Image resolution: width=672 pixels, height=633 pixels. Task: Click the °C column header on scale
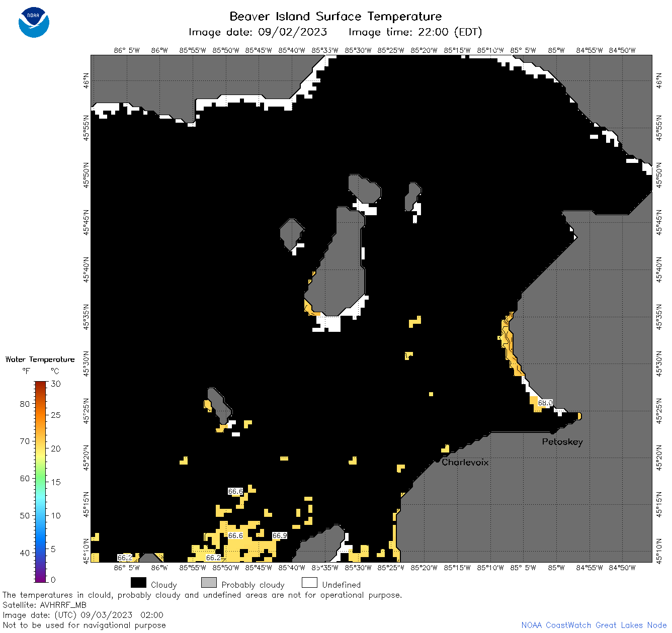(55, 371)
